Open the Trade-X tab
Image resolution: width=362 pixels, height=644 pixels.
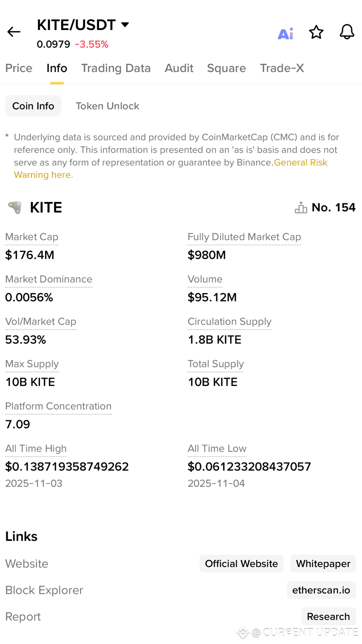282,68
